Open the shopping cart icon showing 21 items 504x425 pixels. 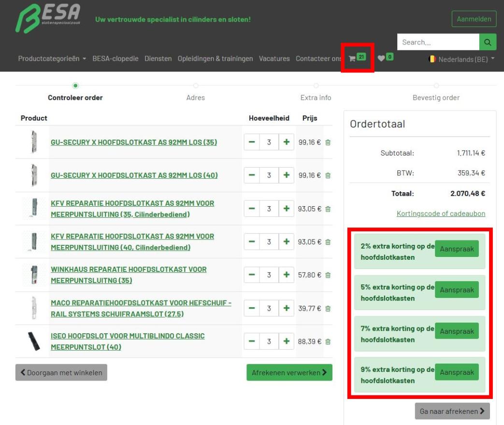(x=357, y=57)
